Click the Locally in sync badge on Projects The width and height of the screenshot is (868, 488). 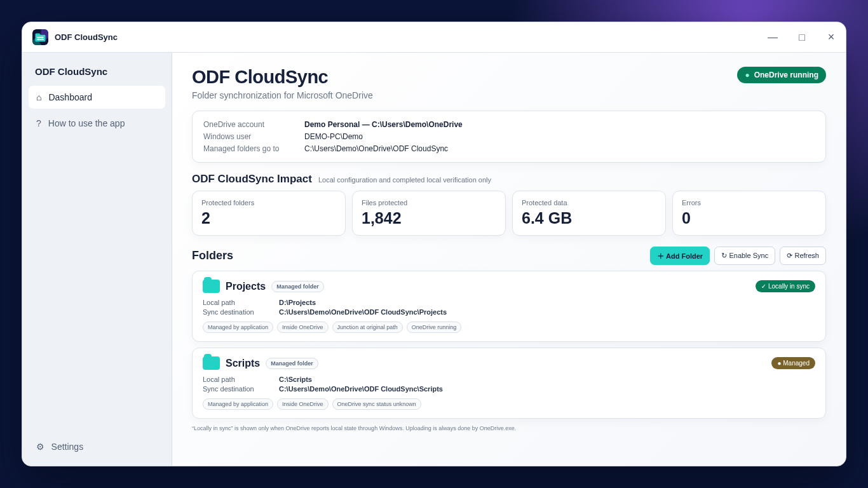click(785, 287)
